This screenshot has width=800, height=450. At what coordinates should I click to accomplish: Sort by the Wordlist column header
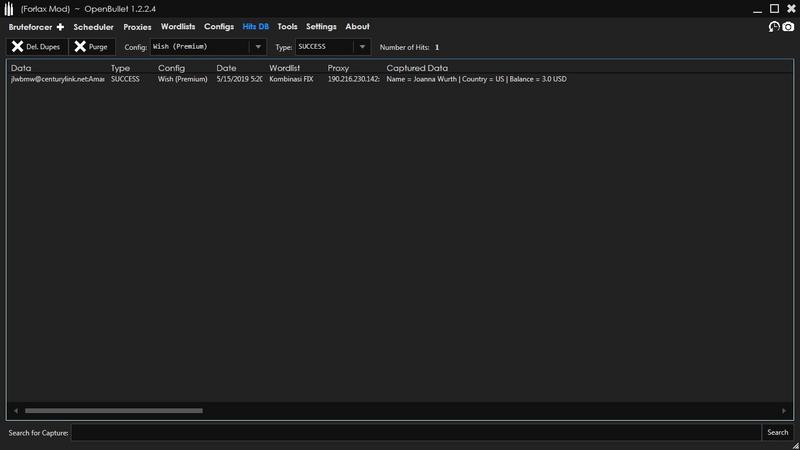285,68
